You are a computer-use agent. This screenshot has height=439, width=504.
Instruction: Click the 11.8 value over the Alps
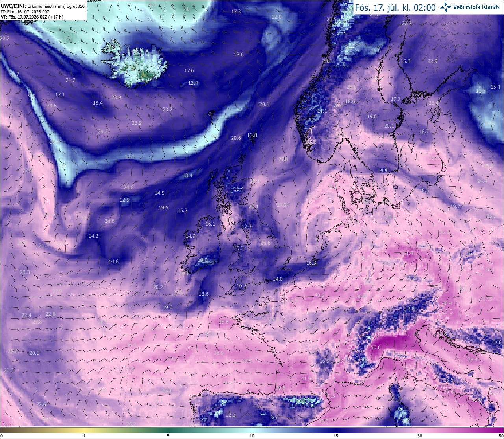[x=410, y=309]
